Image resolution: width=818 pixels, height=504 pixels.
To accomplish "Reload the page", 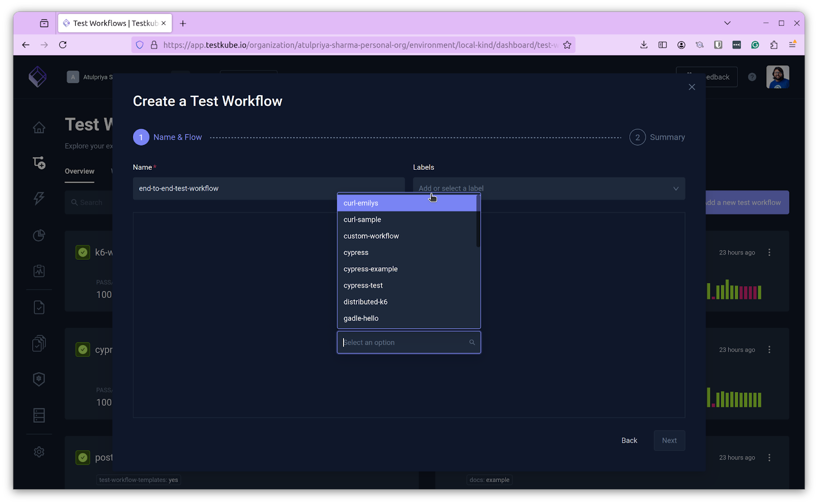I will tap(63, 45).
